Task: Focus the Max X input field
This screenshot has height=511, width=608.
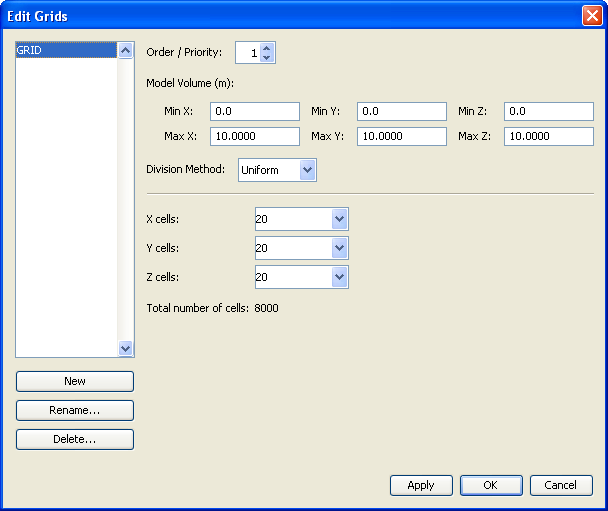Action: point(254,136)
